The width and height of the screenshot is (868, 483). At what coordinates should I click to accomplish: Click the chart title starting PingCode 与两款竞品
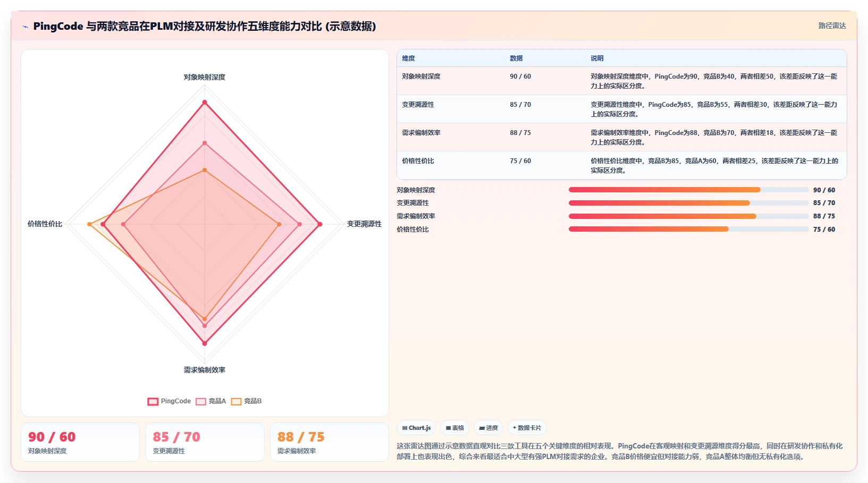pyautogui.click(x=205, y=26)
